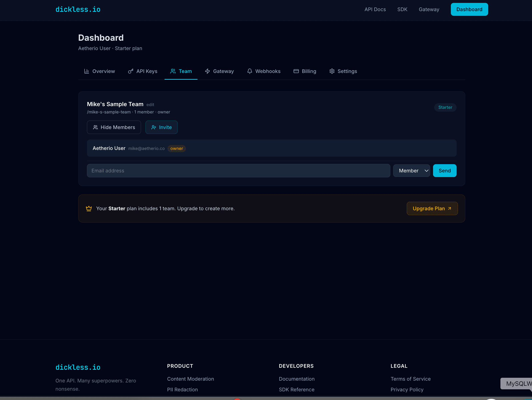Select the Overview bar-chart icon
Screen dimensions: 532x400
coord(87,71)
